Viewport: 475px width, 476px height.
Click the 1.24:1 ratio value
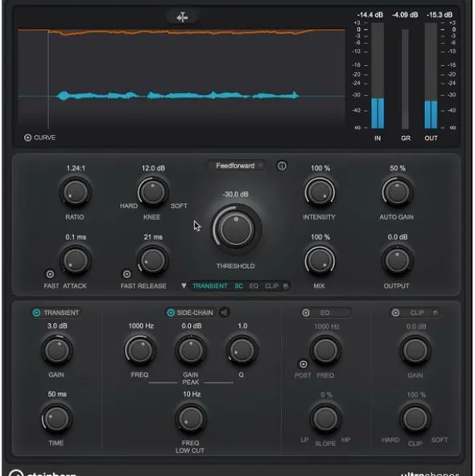[76, 168]
